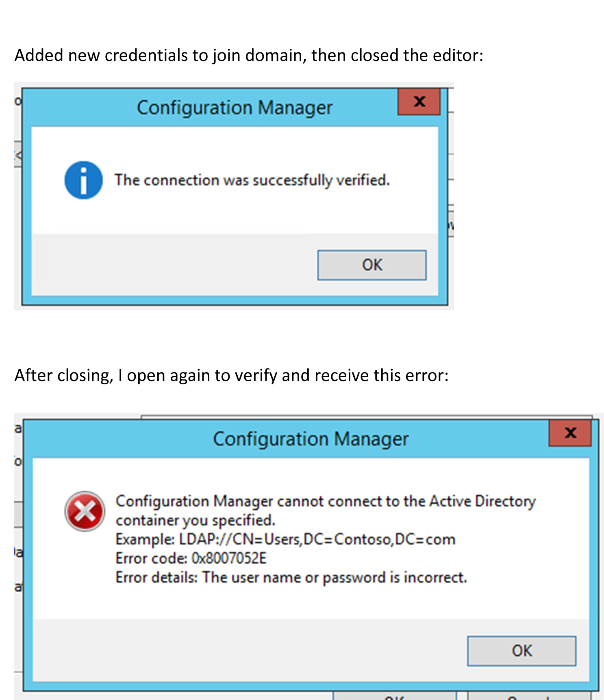The width and height of the screenshot is (604, 700).
Task: Click the partly hidden Cancel button at the bottom
Action: pyautogui.click(x=529, y=696)
